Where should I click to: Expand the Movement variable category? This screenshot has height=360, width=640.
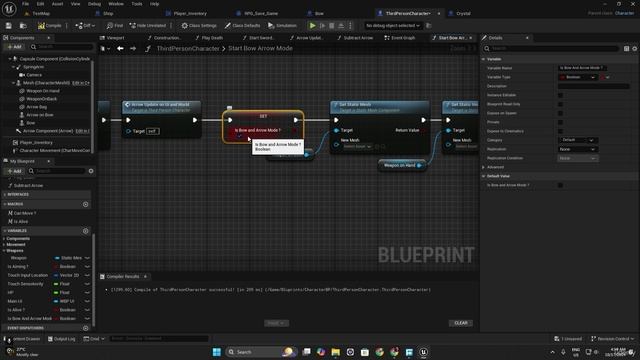(4, 244)
